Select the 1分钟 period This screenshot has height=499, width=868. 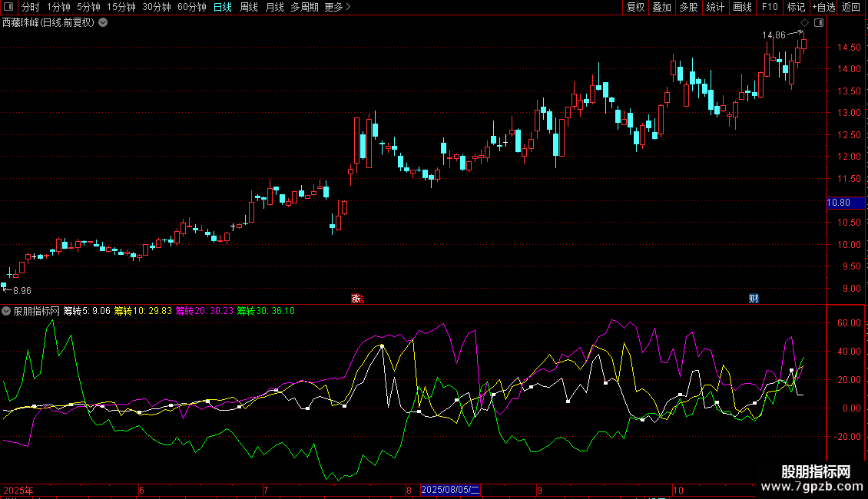[x=58, y=7]
